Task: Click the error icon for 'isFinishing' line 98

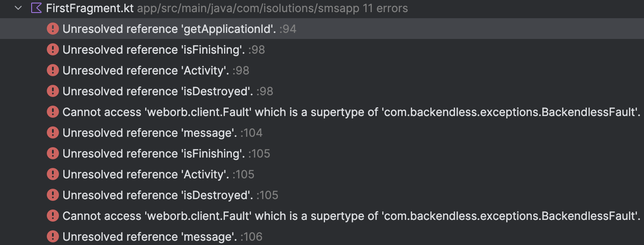Action: coord(53,50)
